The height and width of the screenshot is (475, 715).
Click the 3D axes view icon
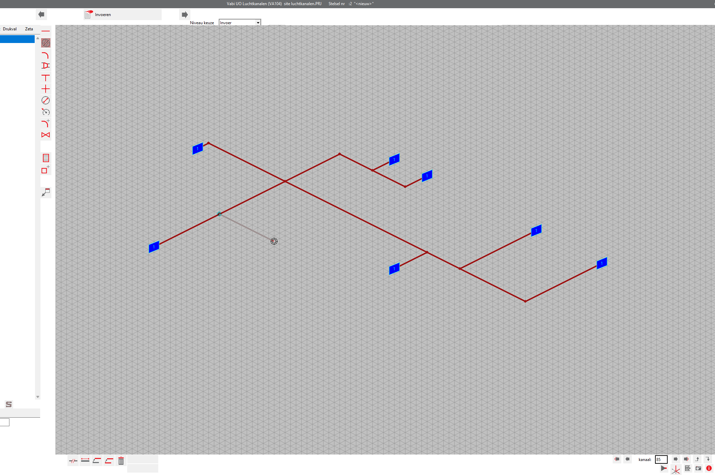pyautogui.click(x=676, y=468)
